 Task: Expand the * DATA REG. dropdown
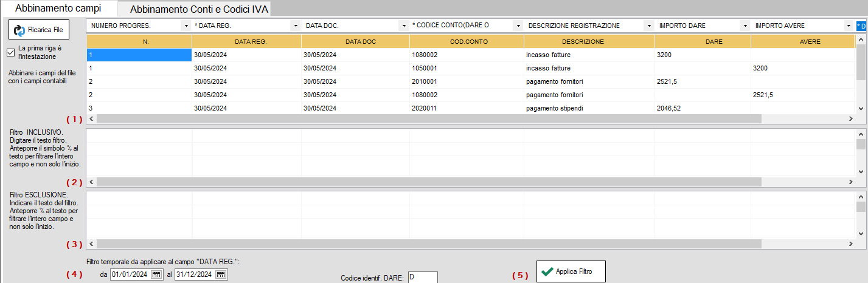[x=296, y=26]
